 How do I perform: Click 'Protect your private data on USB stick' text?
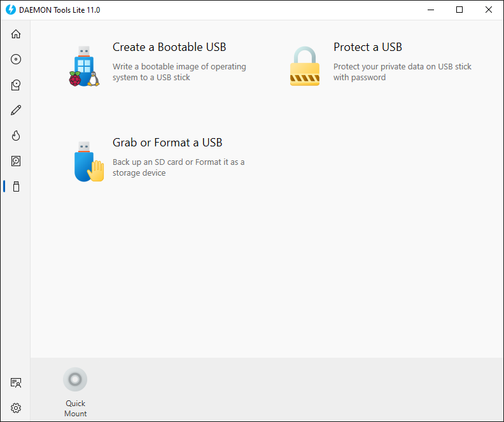point(402,72)
